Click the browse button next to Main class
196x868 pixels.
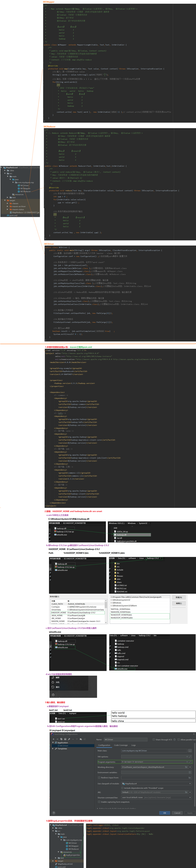point(190,750)
